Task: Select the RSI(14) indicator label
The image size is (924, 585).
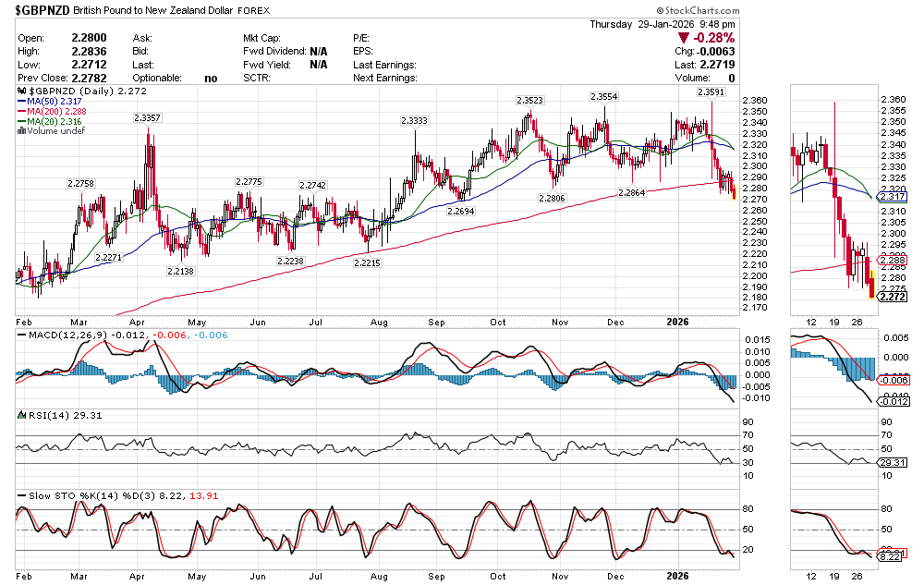Action: click(40, 416)
